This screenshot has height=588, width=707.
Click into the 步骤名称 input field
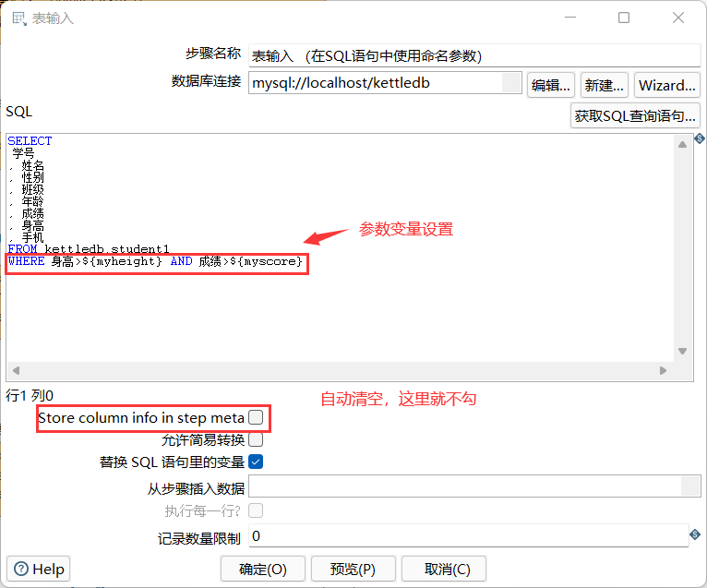pos(474,56)
